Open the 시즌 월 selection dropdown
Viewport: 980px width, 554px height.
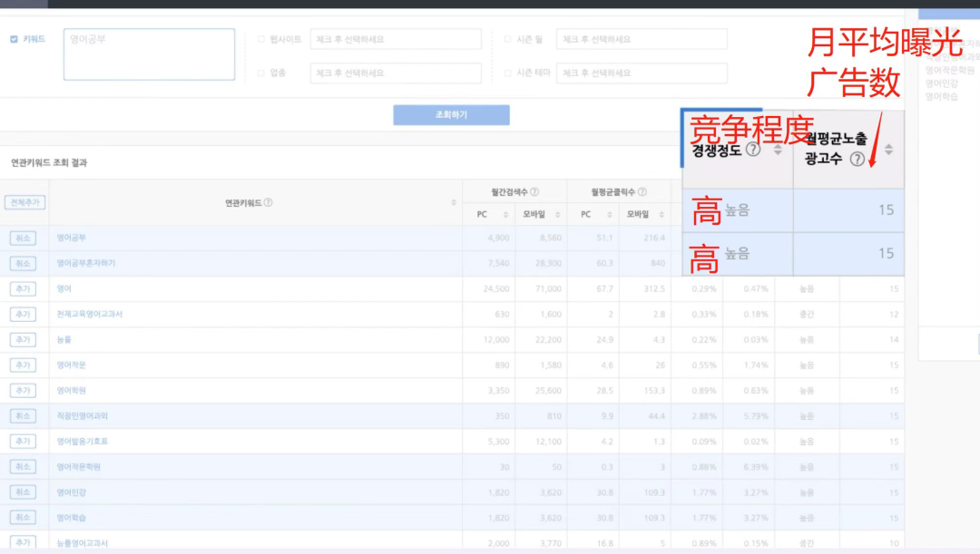click(x=642, y=39)
